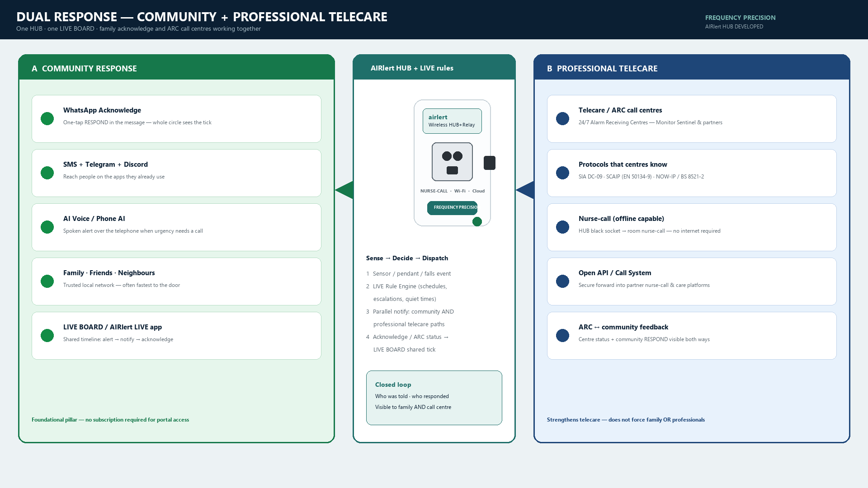Click the blue dot beside Protocols that centres know

(562, 173)
